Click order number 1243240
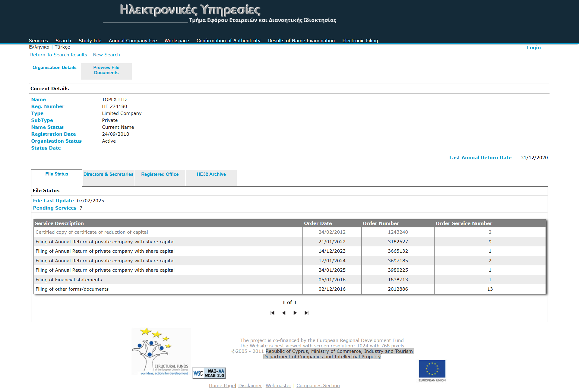The height and width of the screenshot is (392, 579). pos(398,232)
